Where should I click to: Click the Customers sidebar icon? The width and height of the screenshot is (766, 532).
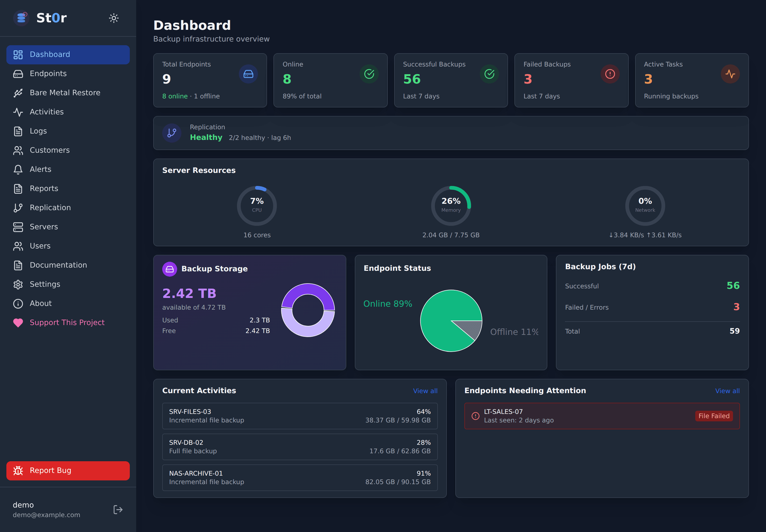tap(18, 150)
